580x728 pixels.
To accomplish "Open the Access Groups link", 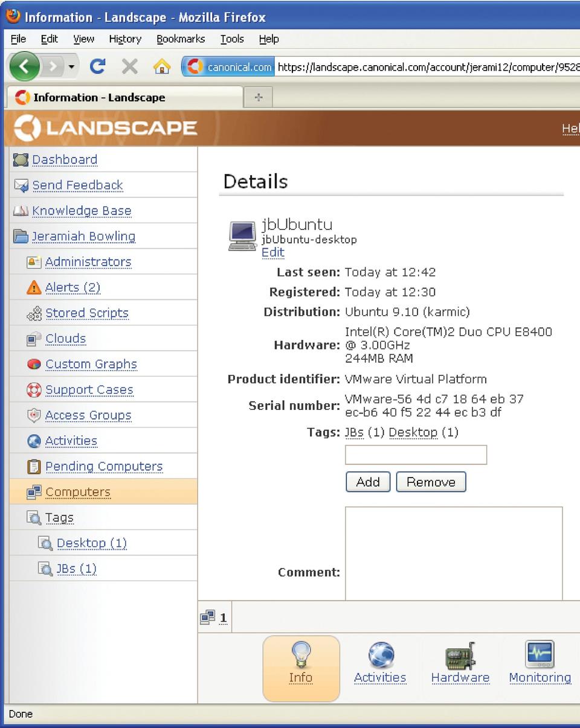I will tap(88, 415).
